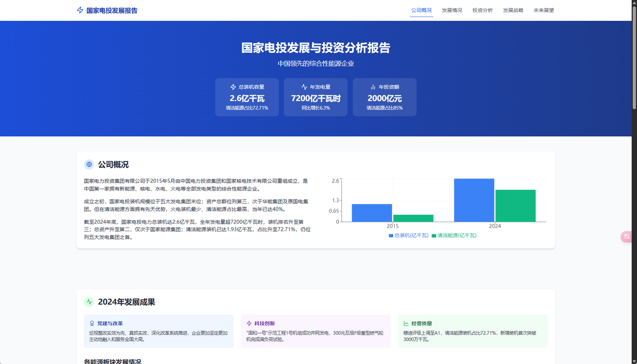
Task: Click the 2015 axis label
Action: click(x=393, y=226)
